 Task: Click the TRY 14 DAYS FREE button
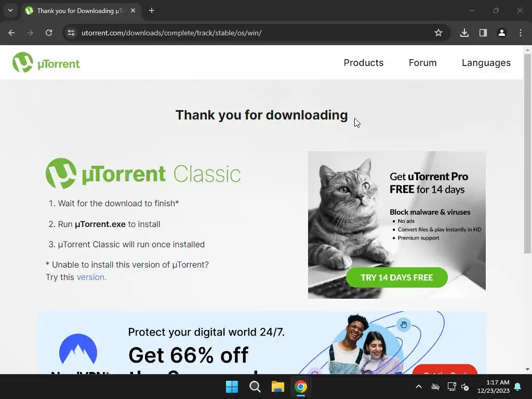click(396, 277)
